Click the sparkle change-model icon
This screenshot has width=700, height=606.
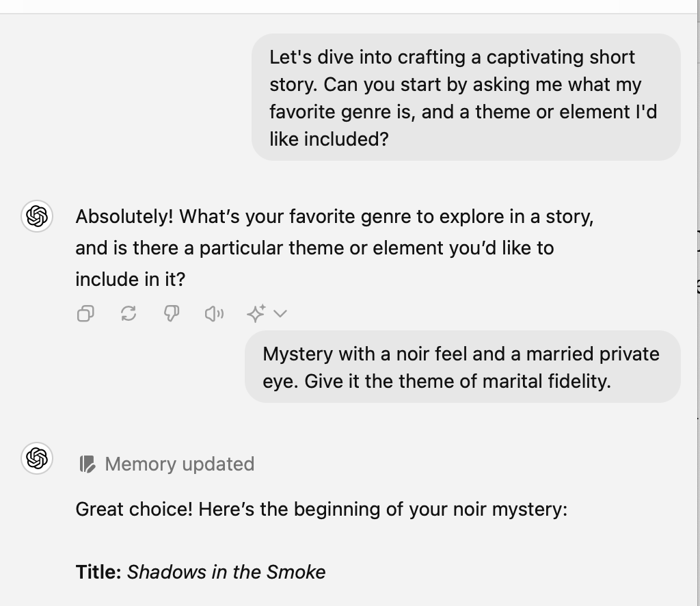(257, 313)
